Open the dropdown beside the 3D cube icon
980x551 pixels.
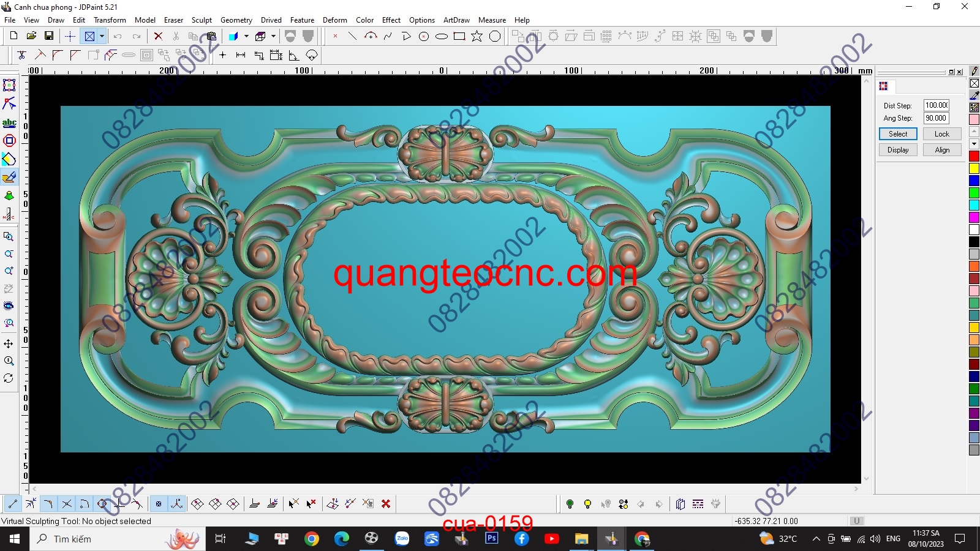pos(273,37)
